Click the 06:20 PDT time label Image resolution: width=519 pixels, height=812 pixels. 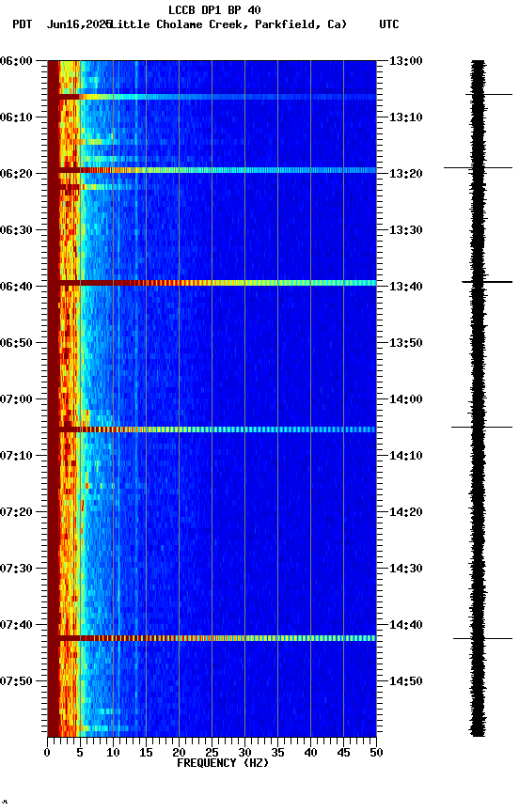click(x=16, y=174)
